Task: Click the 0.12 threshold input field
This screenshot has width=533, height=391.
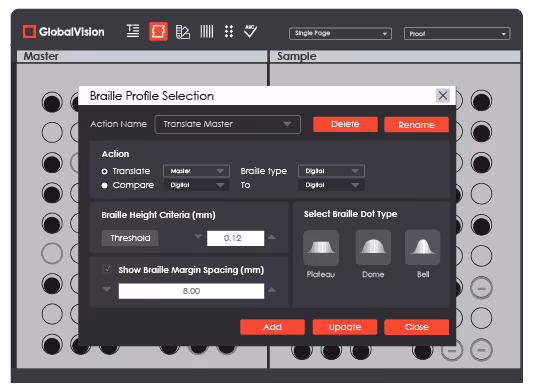Action: (236, 238)
